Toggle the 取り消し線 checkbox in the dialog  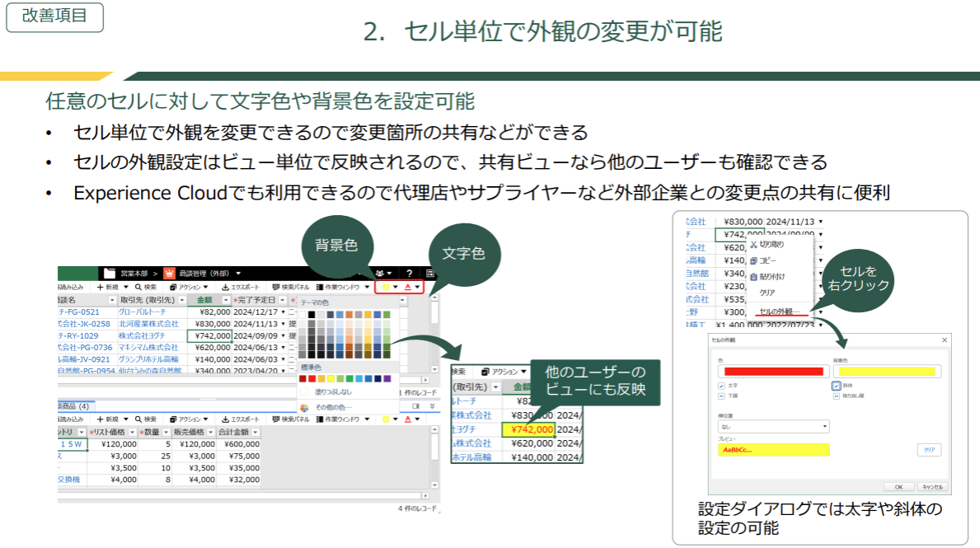point(837,396)
